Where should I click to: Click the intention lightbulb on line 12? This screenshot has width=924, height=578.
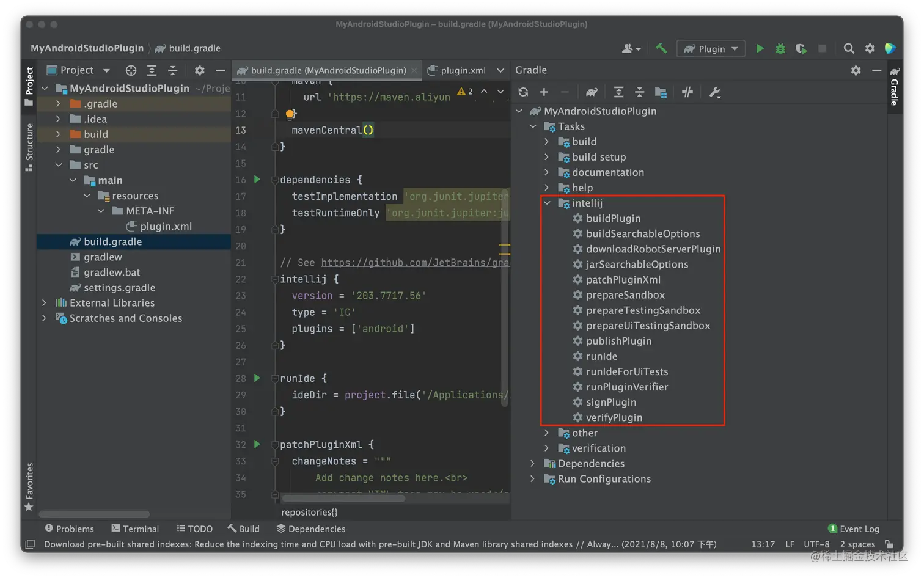pos(291,114)
